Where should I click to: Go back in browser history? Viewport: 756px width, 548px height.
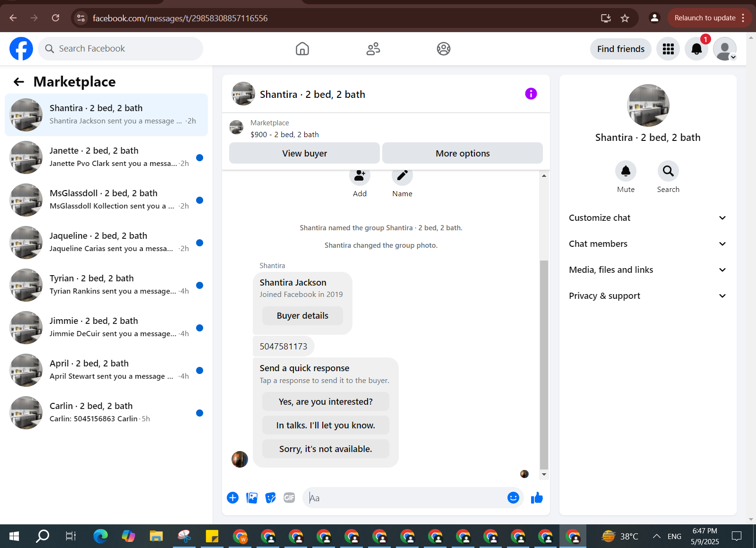point(13,18)
